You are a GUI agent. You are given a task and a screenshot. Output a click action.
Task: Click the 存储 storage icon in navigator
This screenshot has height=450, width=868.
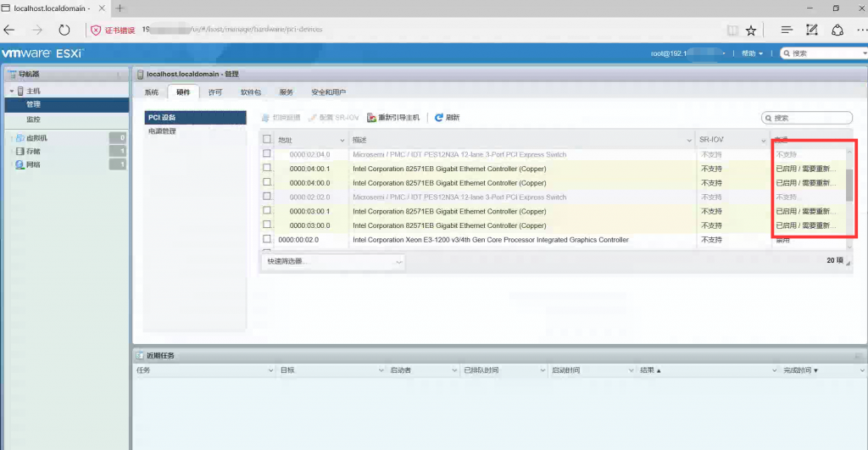[x=19, y=151]
